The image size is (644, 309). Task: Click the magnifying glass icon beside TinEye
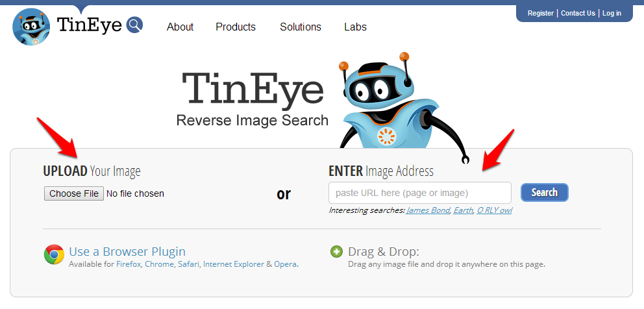coord(134,25)
